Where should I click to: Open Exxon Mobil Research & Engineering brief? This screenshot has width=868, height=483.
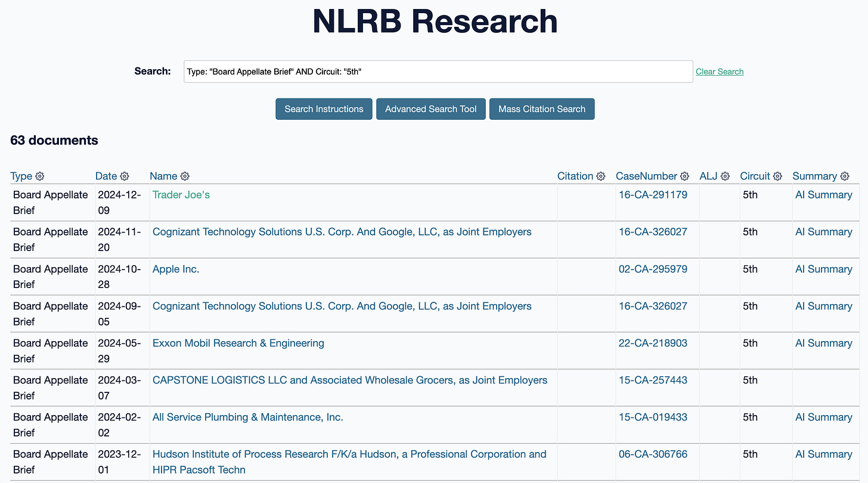[238, 343]
